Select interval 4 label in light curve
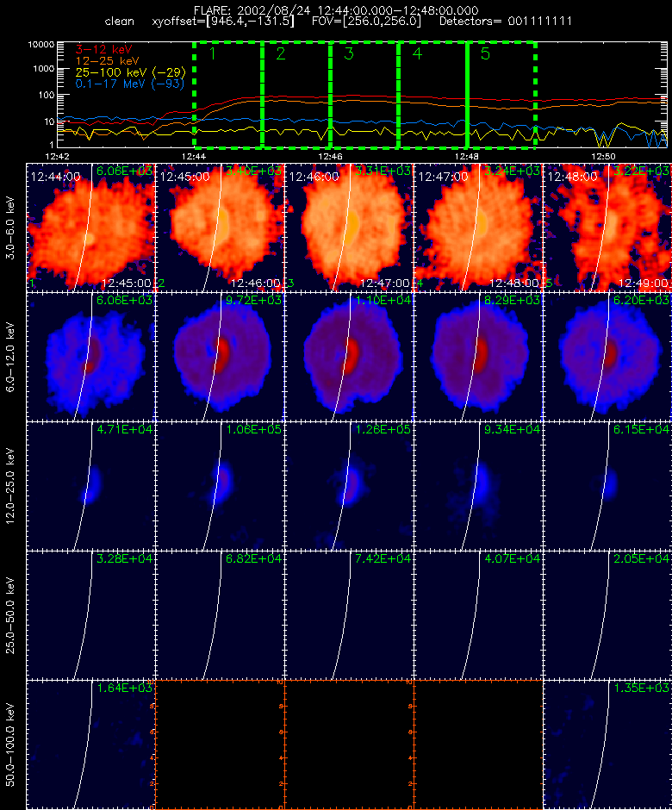 417,53
